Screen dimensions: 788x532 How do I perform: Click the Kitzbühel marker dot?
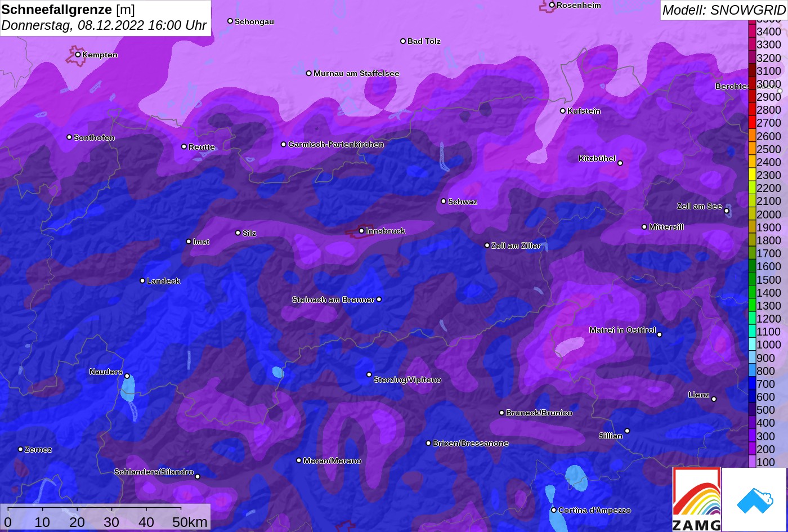click(620, 163)
